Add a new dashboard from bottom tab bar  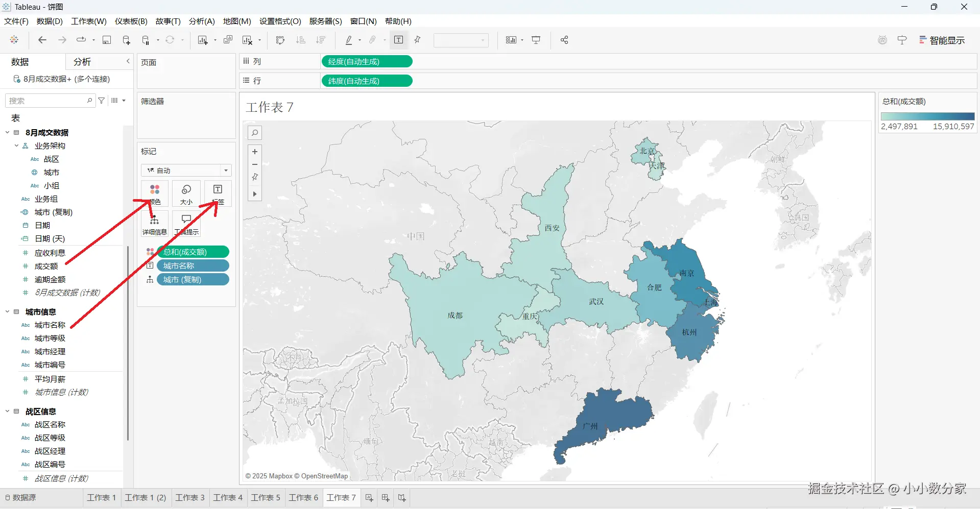click(386, 498)
